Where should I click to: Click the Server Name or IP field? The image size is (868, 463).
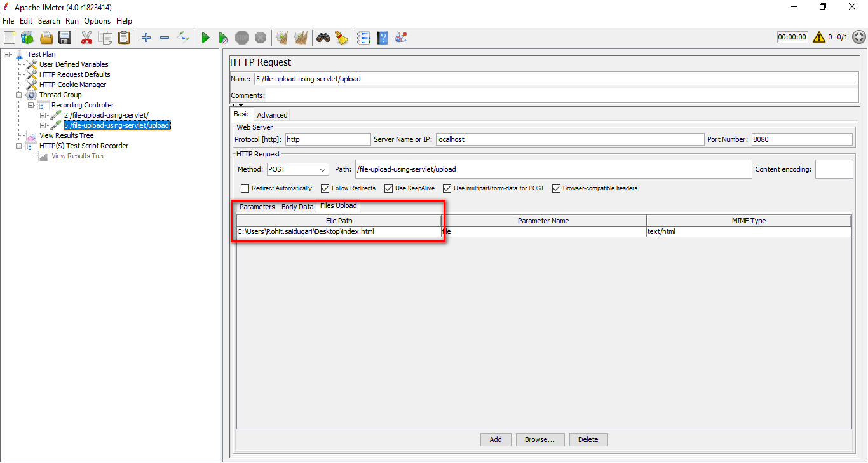pyautogui.click(x=570, y=139)
